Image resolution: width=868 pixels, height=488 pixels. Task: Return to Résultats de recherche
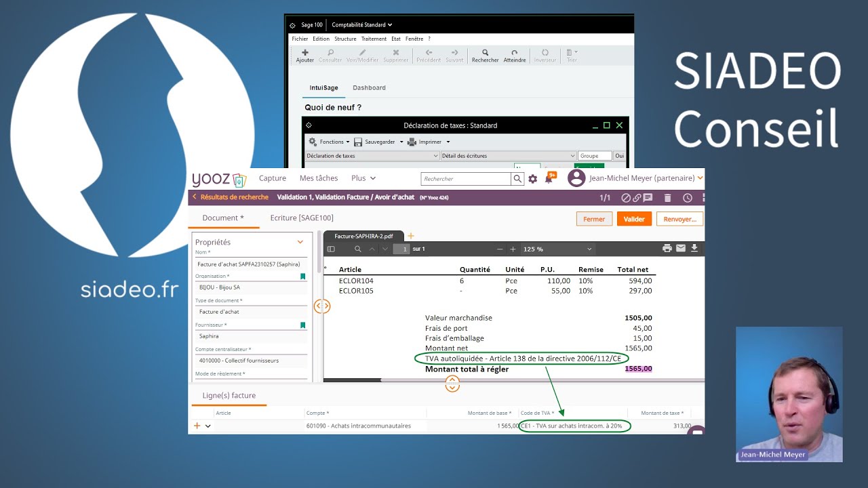231,197
